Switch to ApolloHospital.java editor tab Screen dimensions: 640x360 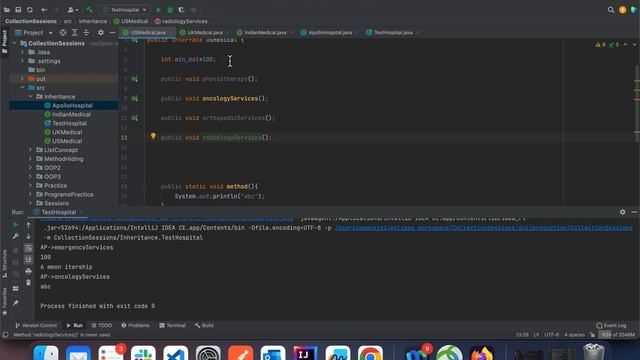point(329,33)
